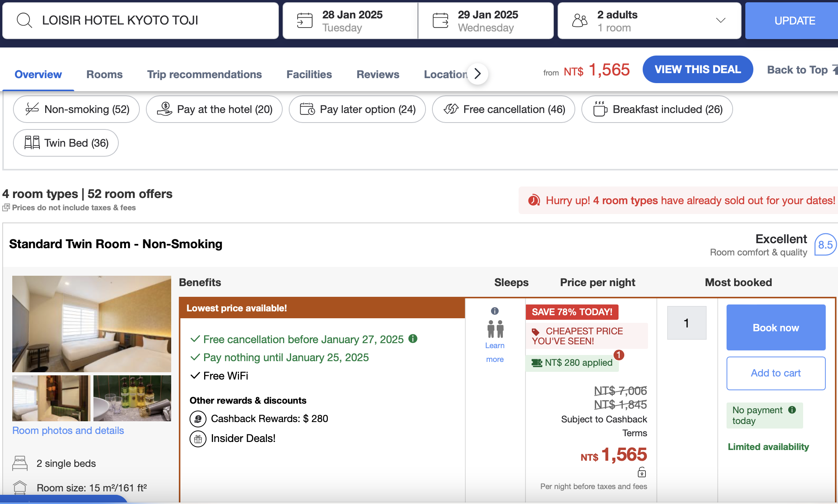838x504 pixels.
Task: Toggle Breakfast included (26) filter
Action: (657, 110)
